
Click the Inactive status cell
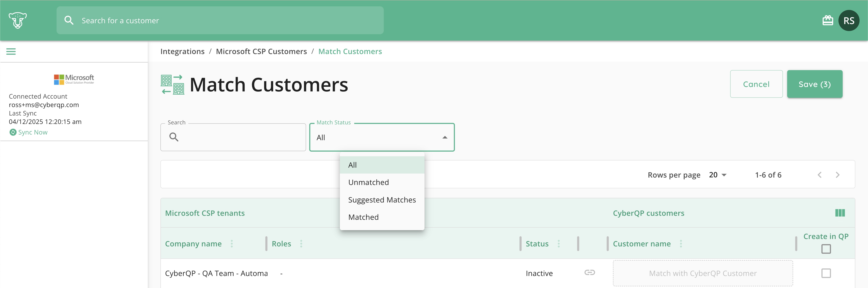(x=539, y=273)
